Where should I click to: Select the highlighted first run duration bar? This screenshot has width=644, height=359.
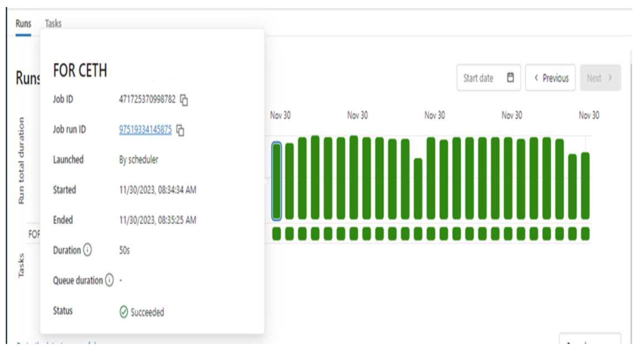point(277,181)
